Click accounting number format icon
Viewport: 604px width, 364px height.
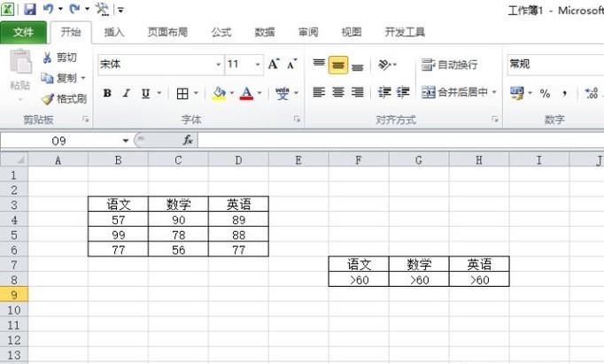point(517,93)
